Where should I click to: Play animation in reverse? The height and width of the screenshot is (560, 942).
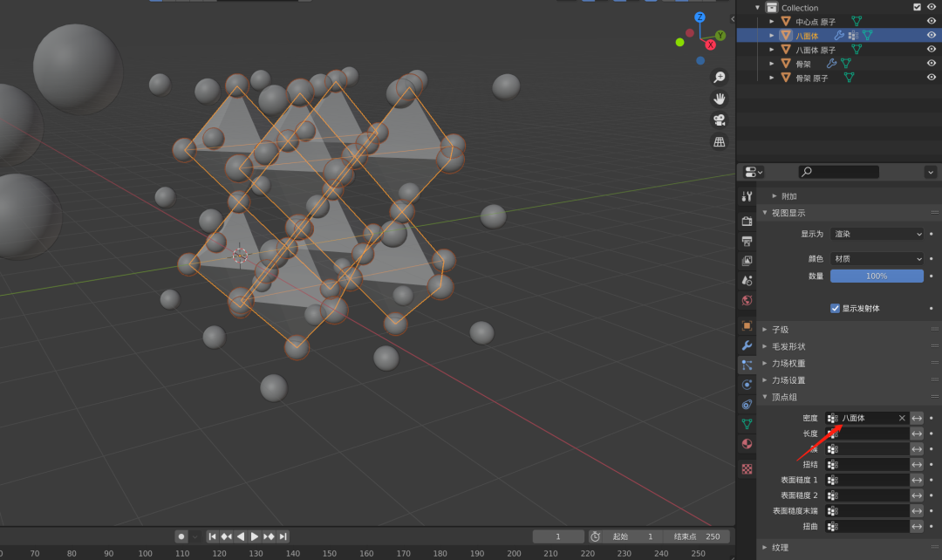[241, 536]
